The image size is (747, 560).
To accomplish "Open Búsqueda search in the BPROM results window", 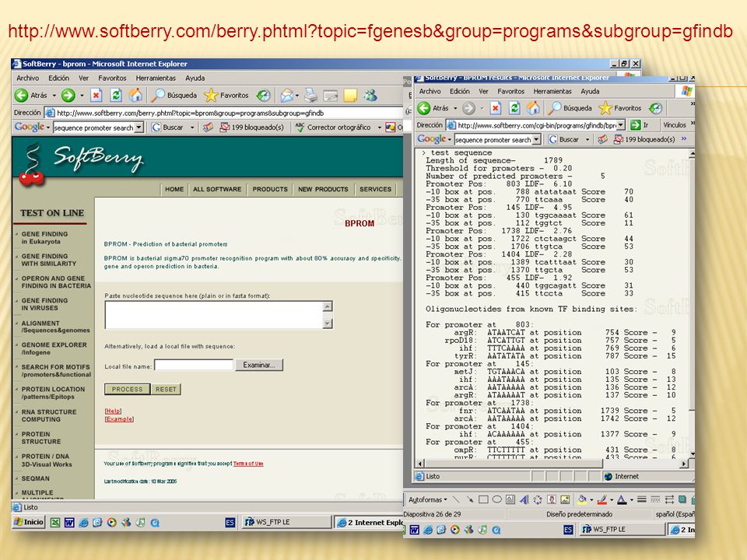I will point(570,108).
